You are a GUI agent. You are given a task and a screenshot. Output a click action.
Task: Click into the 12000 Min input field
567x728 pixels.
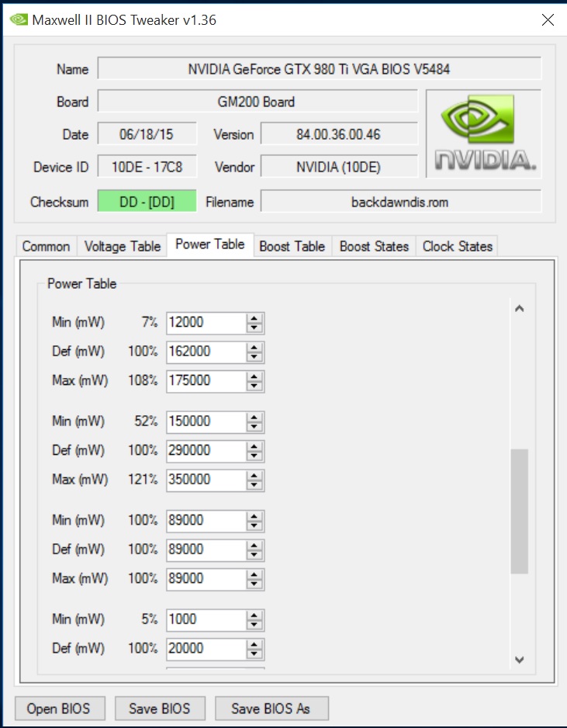tap(206, 323)
